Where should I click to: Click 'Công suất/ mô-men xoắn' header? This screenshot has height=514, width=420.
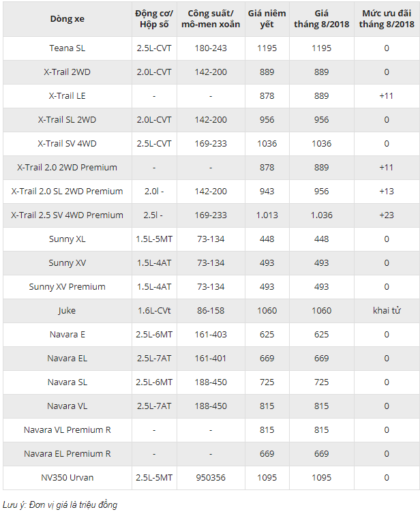[211, 19]
